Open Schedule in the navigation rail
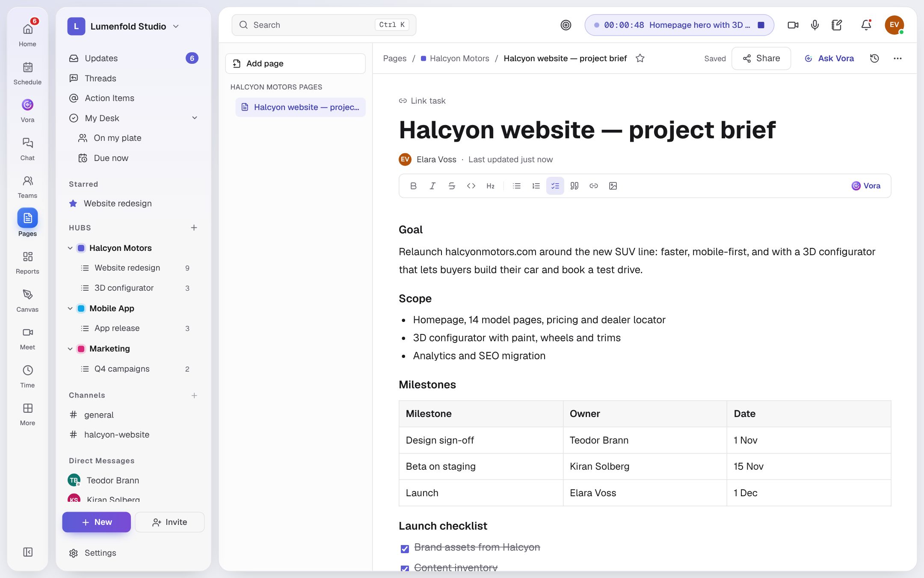Screen dimensions: 924x578 (27, 73)
